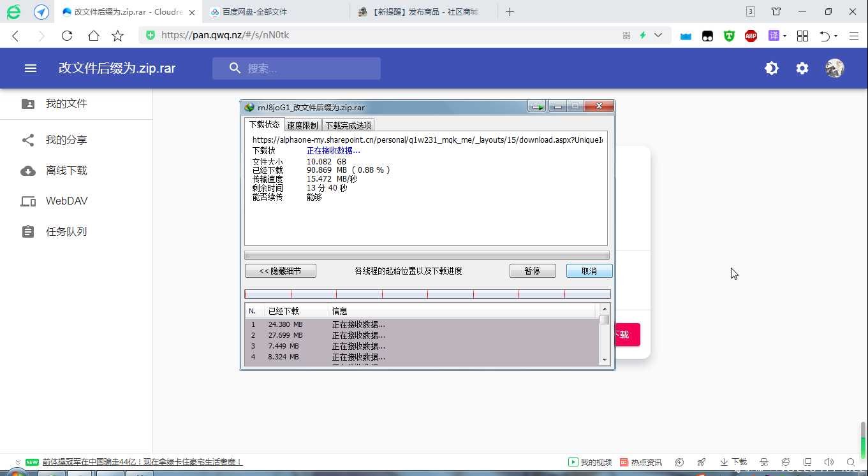The width and height of the screenshot is (868, 476).
Task: Click the download dialog green arrow tray button
Action: (537, 107)
